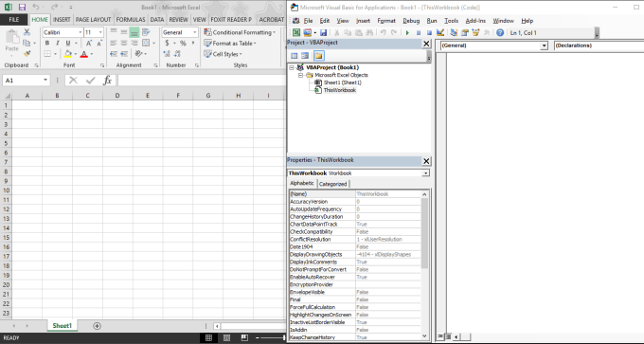Select the Sheet1 worksheet tab
The height and width of the screenshot is (344, 644).
point(62,325)
